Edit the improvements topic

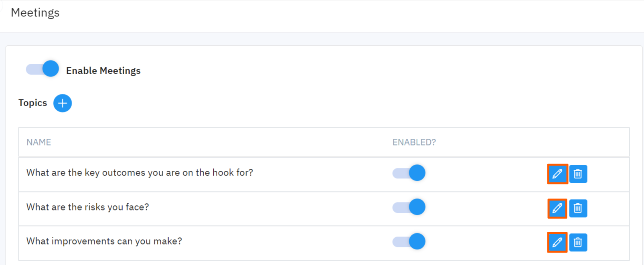point(557,242)
